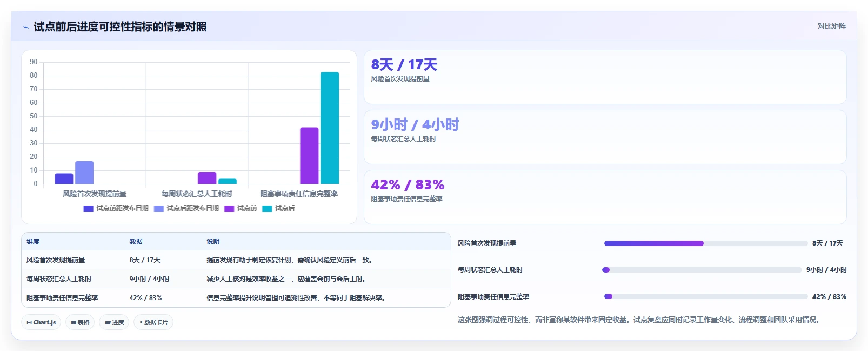Toggle the 试点前 legend entry
Screen dimensions: 868x351
[241, 208]
